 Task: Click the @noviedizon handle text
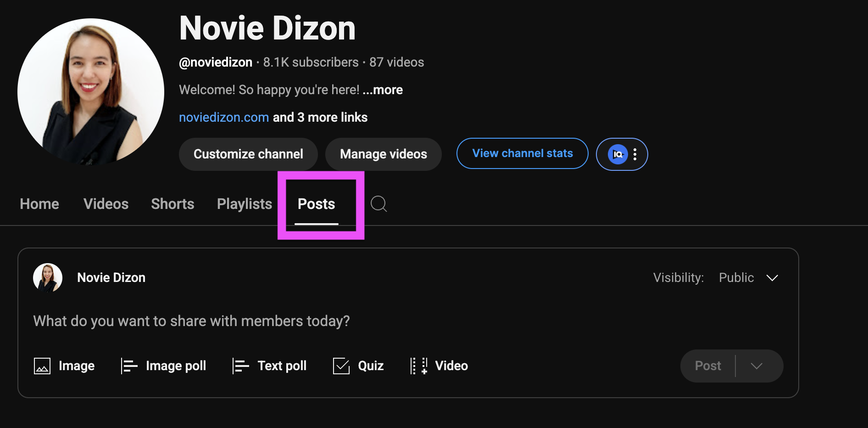point(216,62)
